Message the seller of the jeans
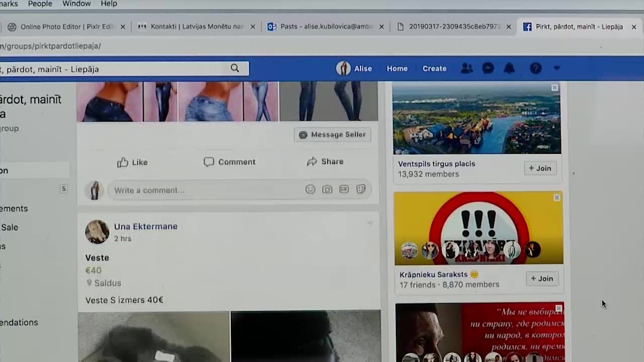Viewport: 644px width, 362px height. click(x=333, y=134)
